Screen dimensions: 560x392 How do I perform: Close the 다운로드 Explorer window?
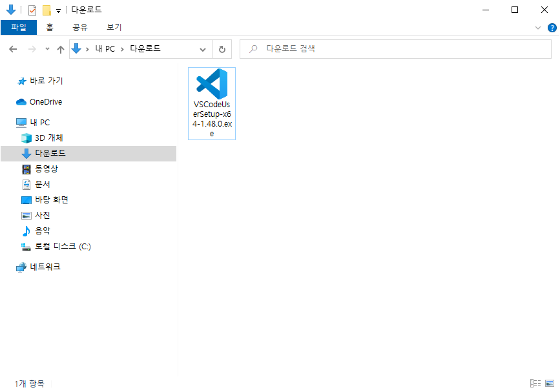pyautogui.click(x=544, y=10)
